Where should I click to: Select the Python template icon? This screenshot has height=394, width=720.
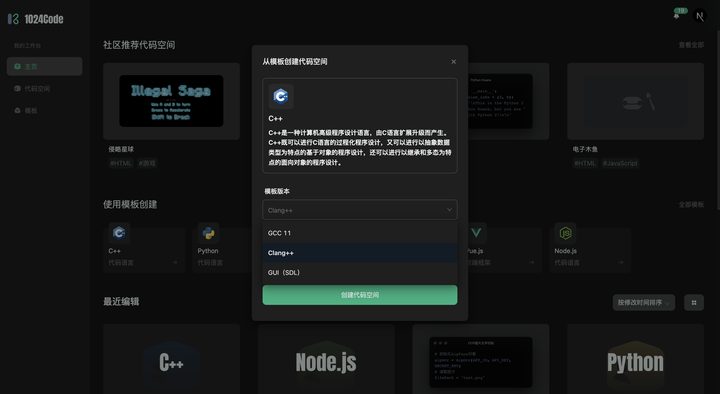(x=208, y=233)
